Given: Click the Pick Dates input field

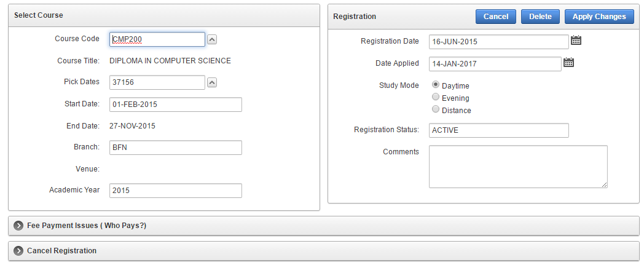Looking at the screenshot, I should point(157,82).
